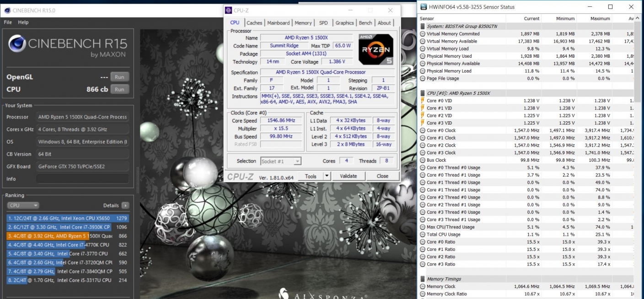Image resolution: width=644 pixels, height=299 pixels.
Task: Open the File menu in Cinebench
Action: [x=8, y=22]
